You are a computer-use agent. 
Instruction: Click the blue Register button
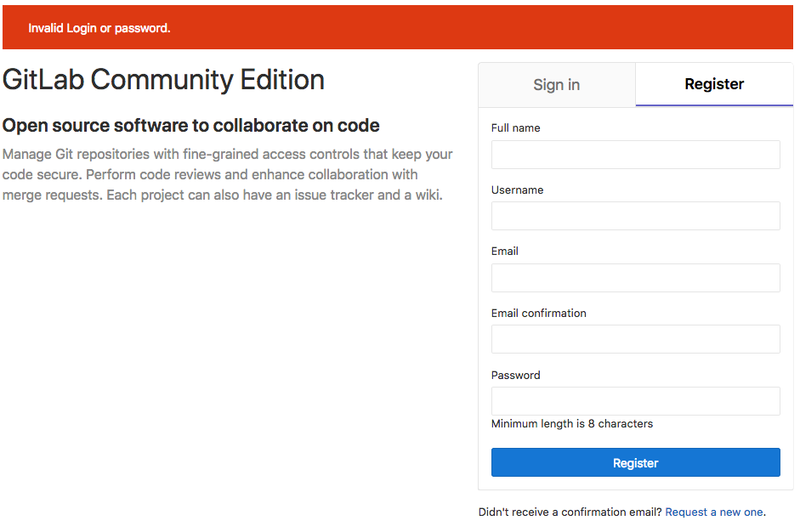636,462
